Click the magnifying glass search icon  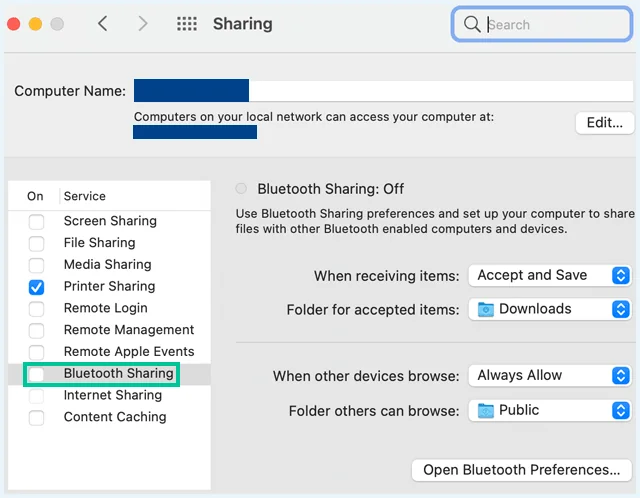[472, 24]
